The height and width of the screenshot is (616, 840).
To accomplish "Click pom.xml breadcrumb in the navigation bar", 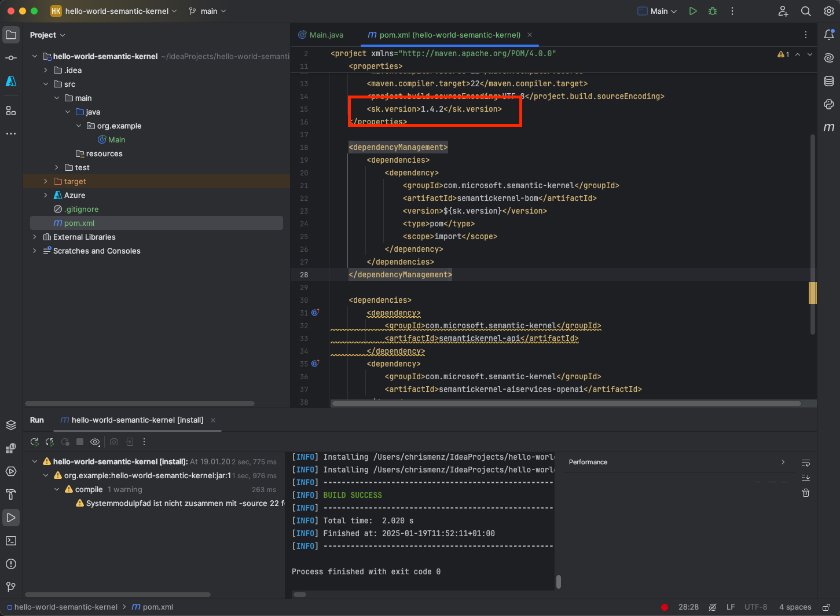I will click(x=153, y=607).
